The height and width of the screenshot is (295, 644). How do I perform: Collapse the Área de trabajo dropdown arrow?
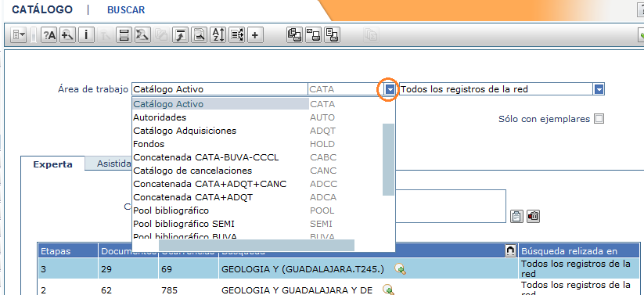point(390,89)
